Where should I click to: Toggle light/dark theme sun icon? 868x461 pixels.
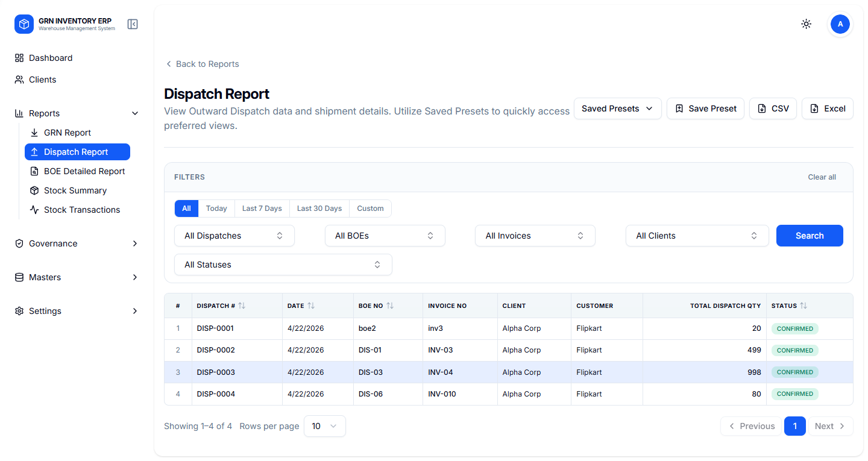pyautogui.click(x=806, y=24)
